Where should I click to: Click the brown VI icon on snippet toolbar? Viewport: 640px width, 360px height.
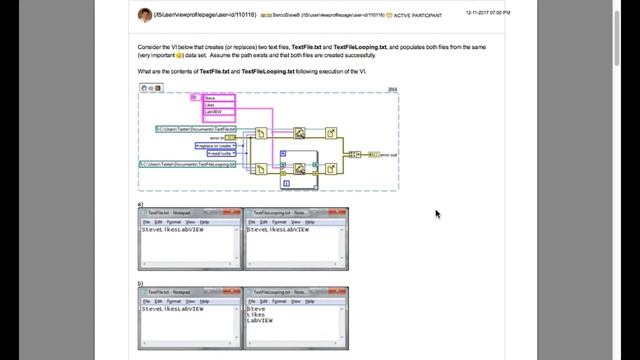tap(158, 88)
